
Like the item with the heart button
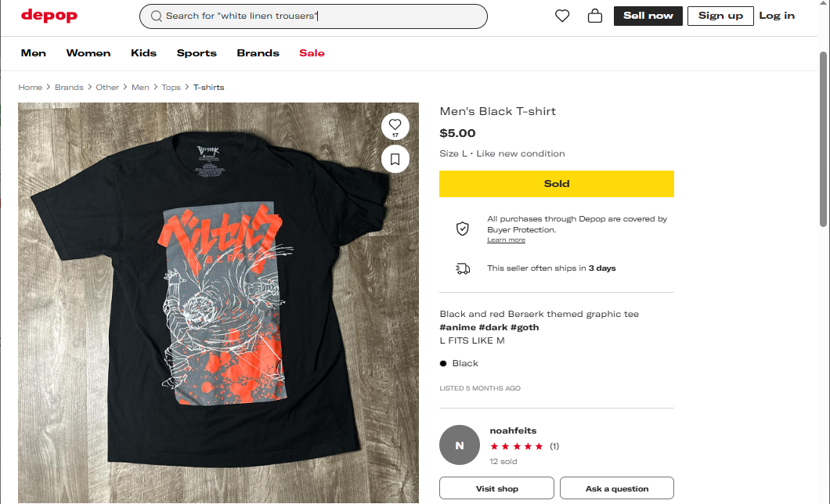(395, 125)
